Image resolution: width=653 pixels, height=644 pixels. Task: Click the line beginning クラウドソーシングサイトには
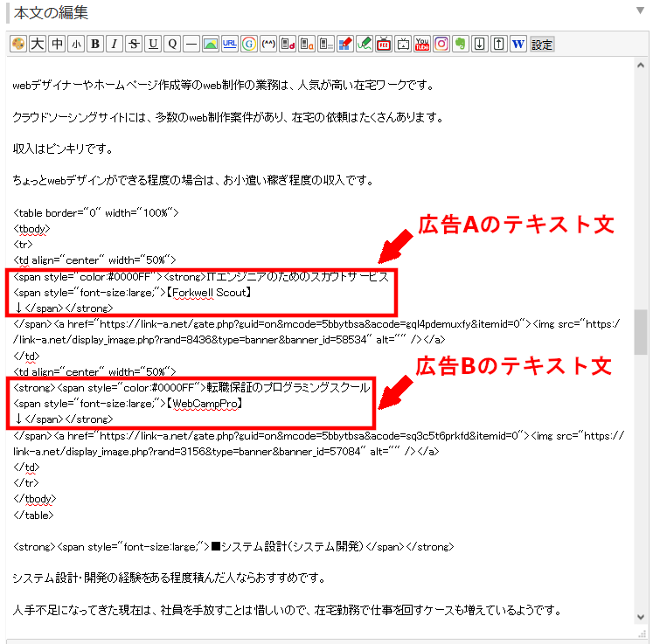228,117
